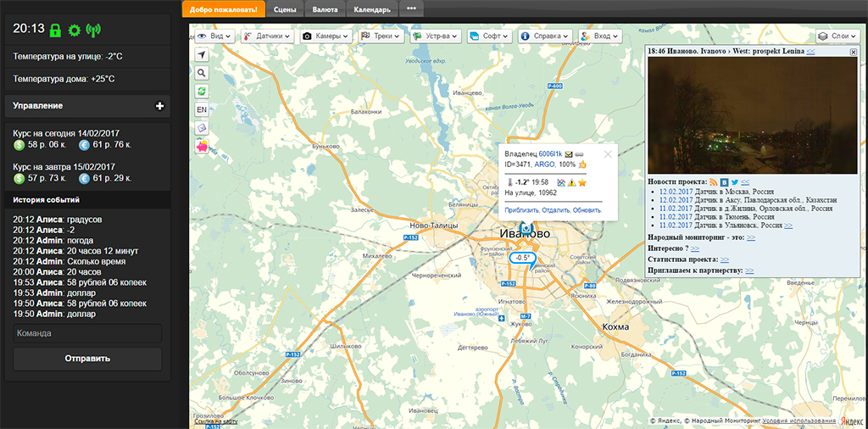
Task: Click the yellow warning triangle icon
Action: [x=572, y=182]
